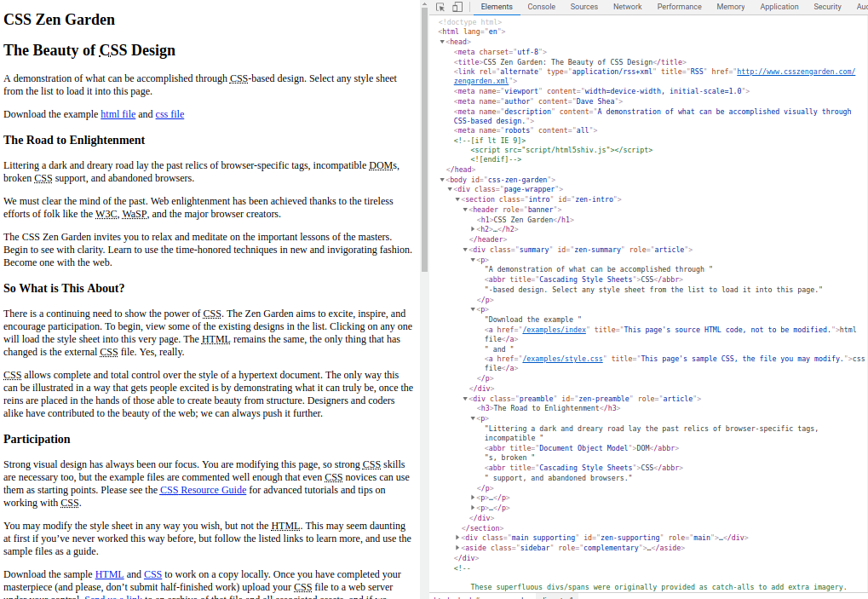Collapse the head element node
Screen dimensions: 868x599
coord(442,42)
